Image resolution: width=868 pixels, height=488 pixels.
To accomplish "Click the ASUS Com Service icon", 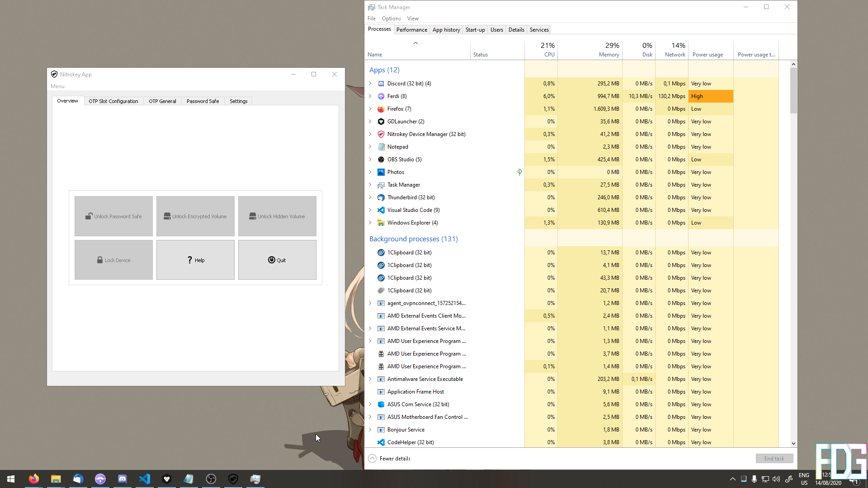I will [x=381, y=404].
